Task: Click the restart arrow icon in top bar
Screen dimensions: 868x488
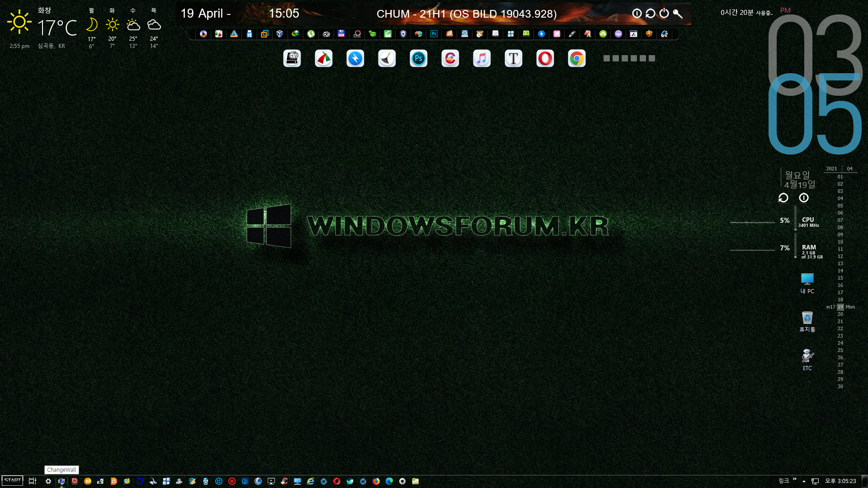Action: [651, 13]
